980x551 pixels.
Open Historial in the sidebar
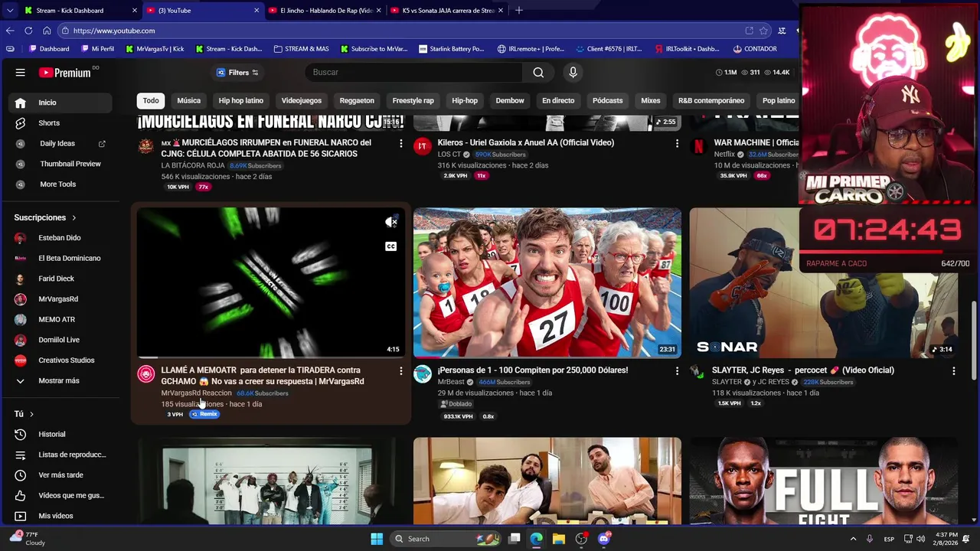61,435
